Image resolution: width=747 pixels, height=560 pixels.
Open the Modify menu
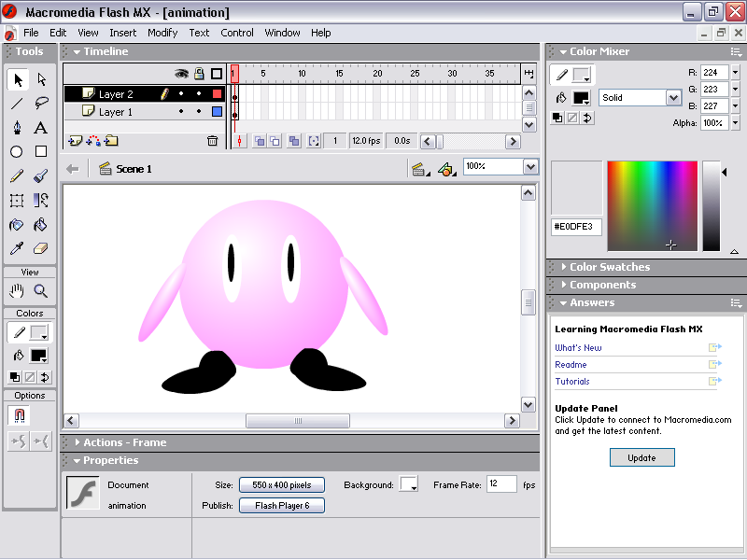click(x=162, y=33)
